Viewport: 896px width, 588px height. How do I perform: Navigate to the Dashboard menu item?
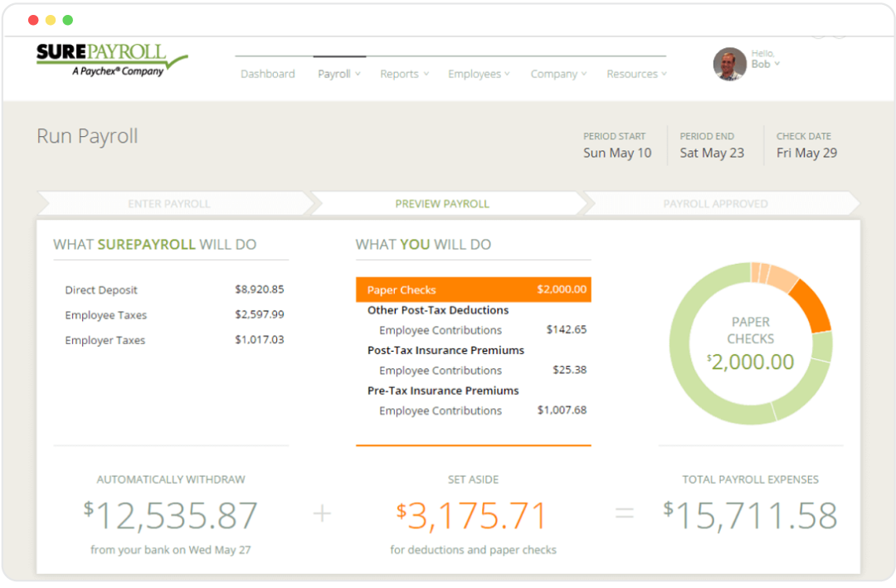pos(267,74)
